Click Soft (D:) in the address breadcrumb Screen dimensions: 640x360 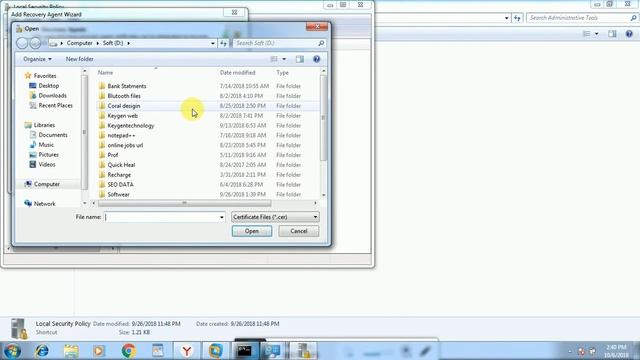point(113,43)
